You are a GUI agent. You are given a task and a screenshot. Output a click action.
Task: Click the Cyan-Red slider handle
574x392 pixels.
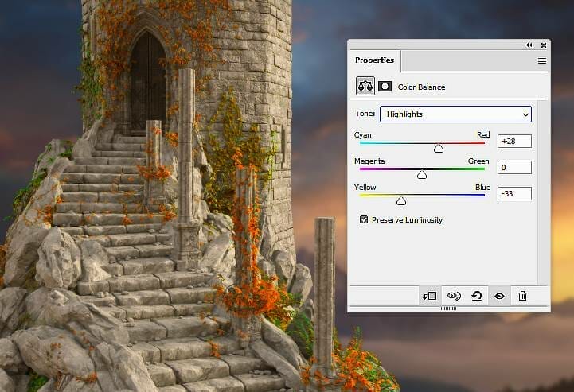click(439, 148)
